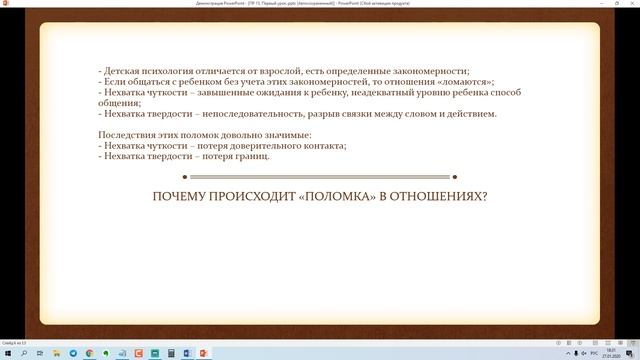
Task: Switch to Google Chrome in taskbar
Action: click(x=89, y=353)
